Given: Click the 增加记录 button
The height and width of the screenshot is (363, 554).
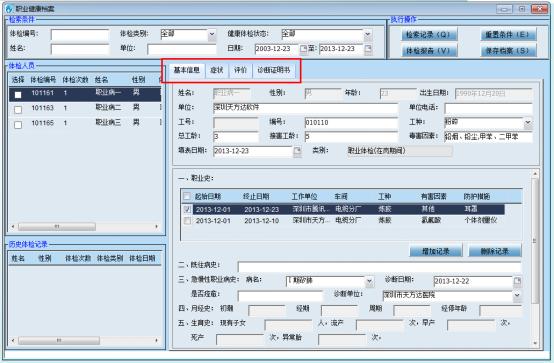Looking at the screenshot, I should (436, 251).
